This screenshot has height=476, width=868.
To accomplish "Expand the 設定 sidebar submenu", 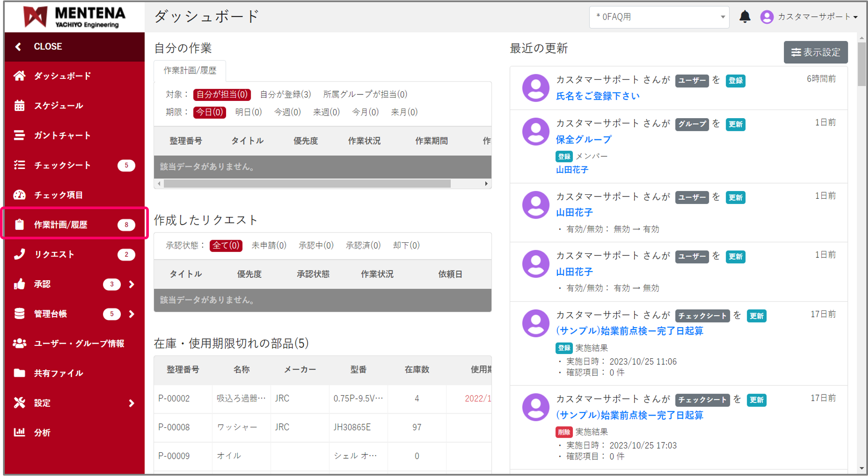I will (132, 403).
